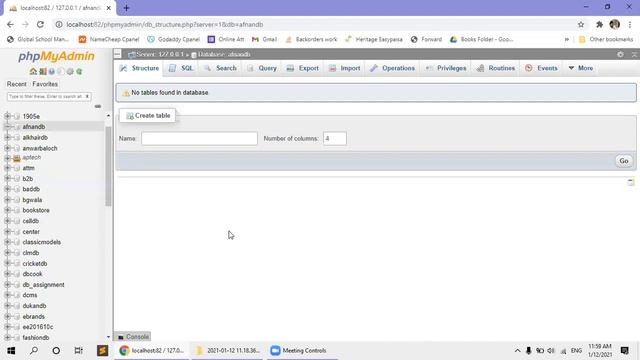Click page settings gear at top right

click(620, 54)
